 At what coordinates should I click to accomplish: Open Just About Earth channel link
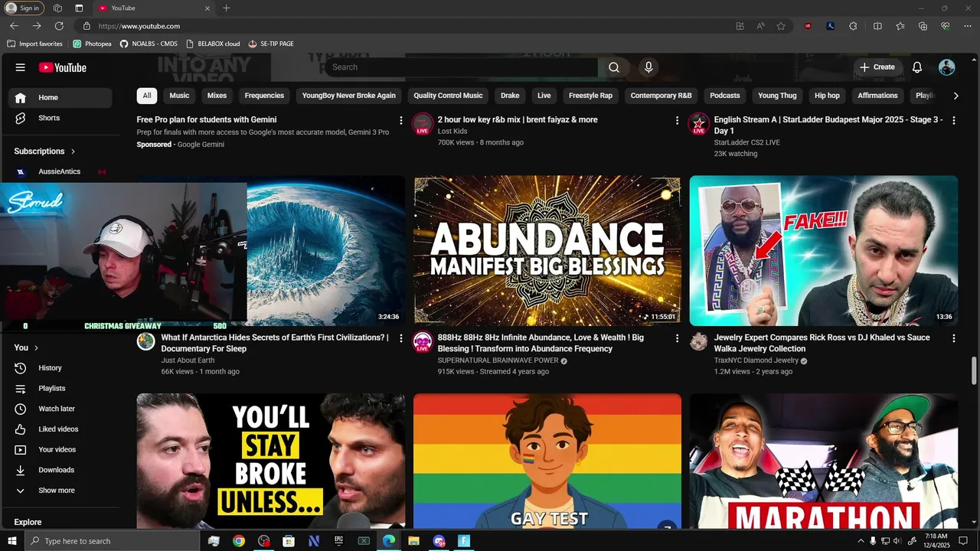click(x=188, y=360)
